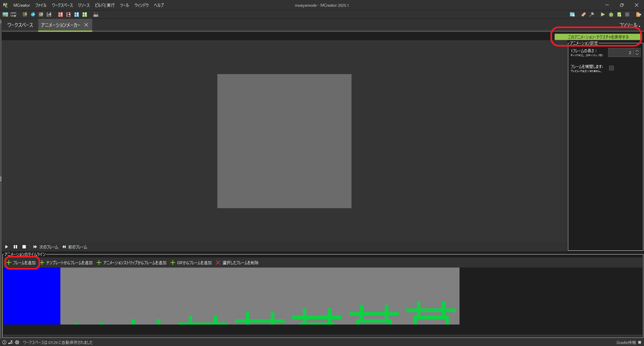Click the import block texture icon
The width and height of the screenshot is (644, 346).
click(x=25, y=14)
